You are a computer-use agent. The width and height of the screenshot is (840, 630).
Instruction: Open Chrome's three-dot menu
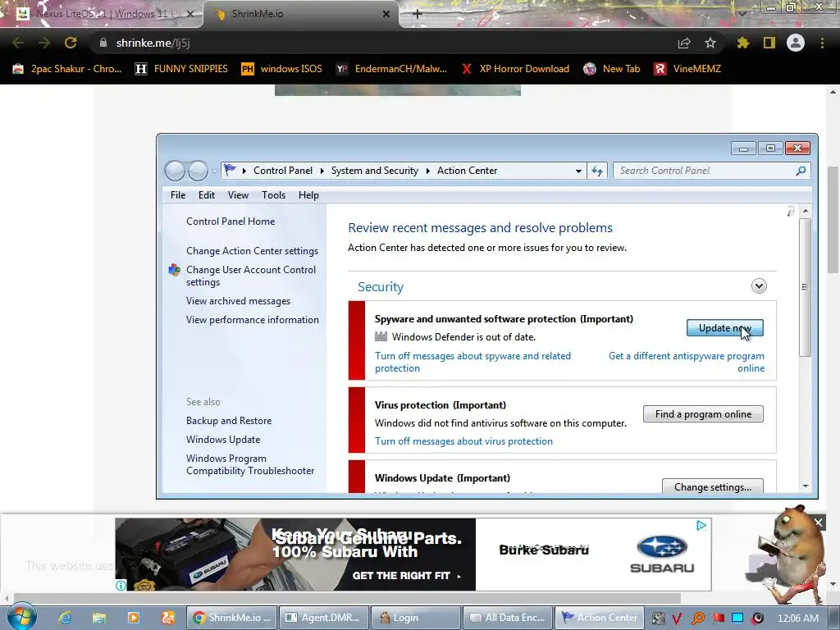(822, 43)
